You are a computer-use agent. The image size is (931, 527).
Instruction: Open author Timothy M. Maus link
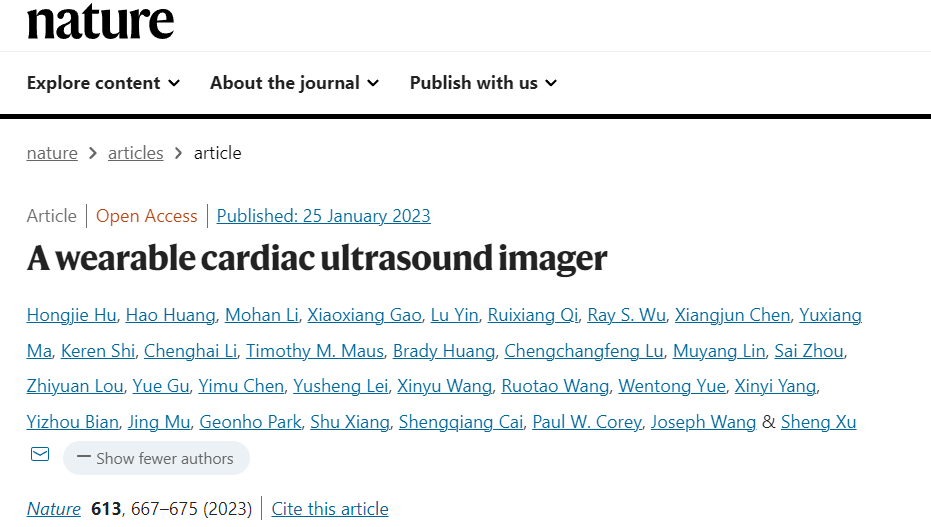coord(315,351)
